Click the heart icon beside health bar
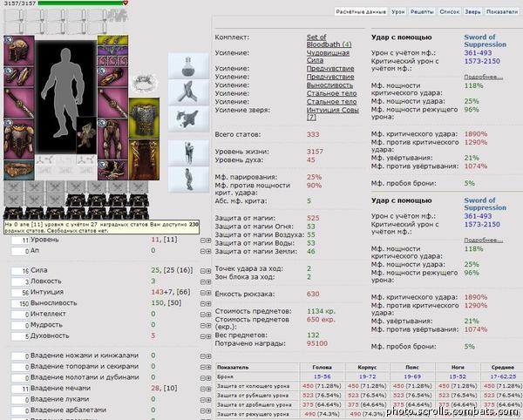Image resolution: width=523 pixels, height=420 pixels. [126, 3]
